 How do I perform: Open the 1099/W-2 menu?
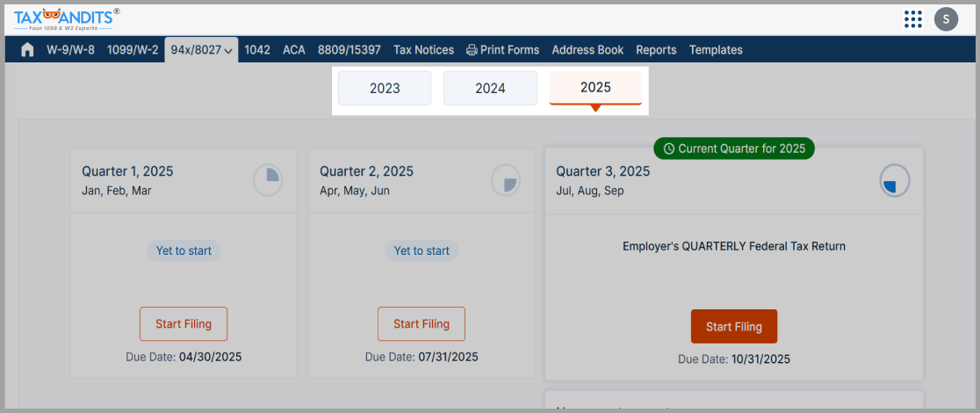133,50
